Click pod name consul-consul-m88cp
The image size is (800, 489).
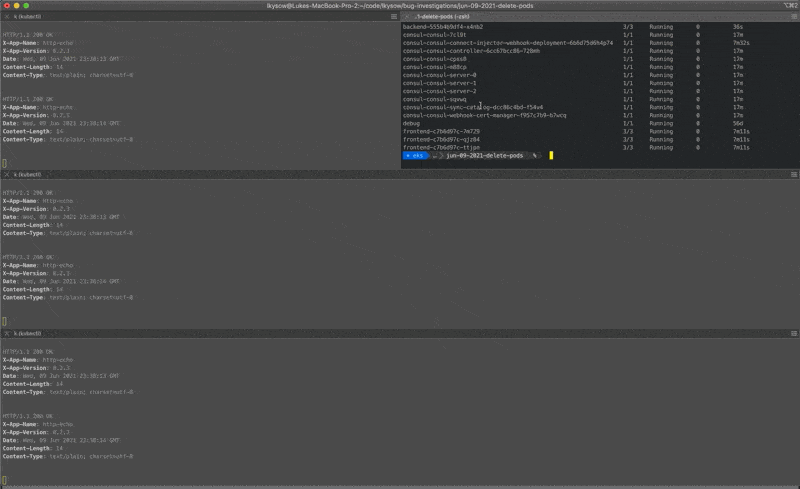coord(434,67)
